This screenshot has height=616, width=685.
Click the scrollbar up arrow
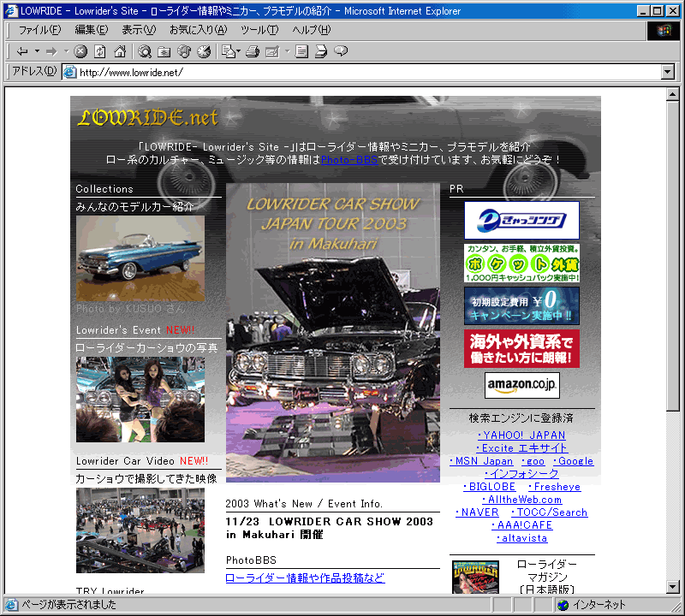pos(673,94)
